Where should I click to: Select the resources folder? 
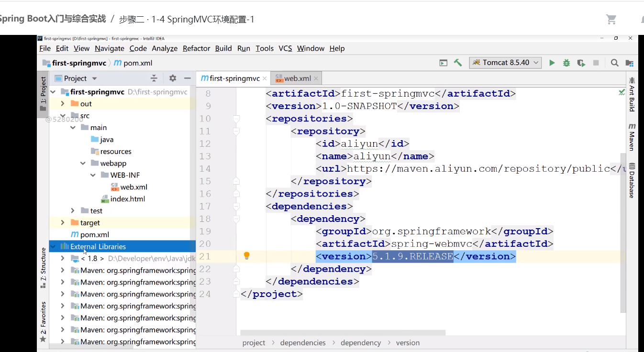[x=111, y=152]
